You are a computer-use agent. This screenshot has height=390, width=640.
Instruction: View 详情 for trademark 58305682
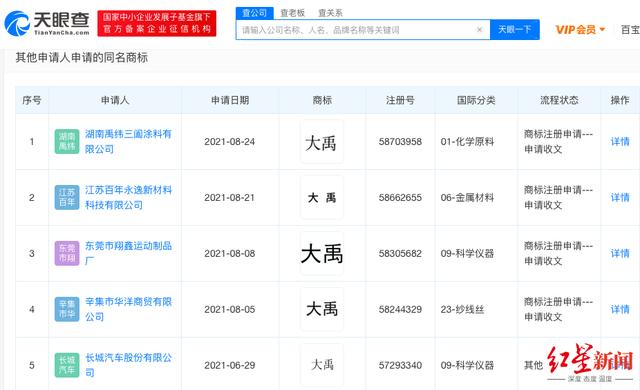click(x=620, y=253)
